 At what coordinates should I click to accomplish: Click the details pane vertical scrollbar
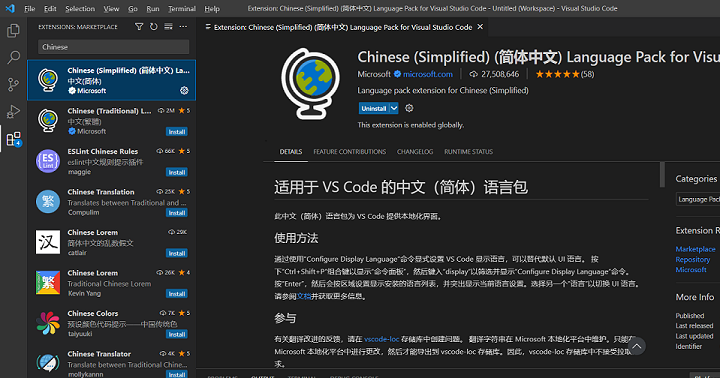(x=662, y=175)
